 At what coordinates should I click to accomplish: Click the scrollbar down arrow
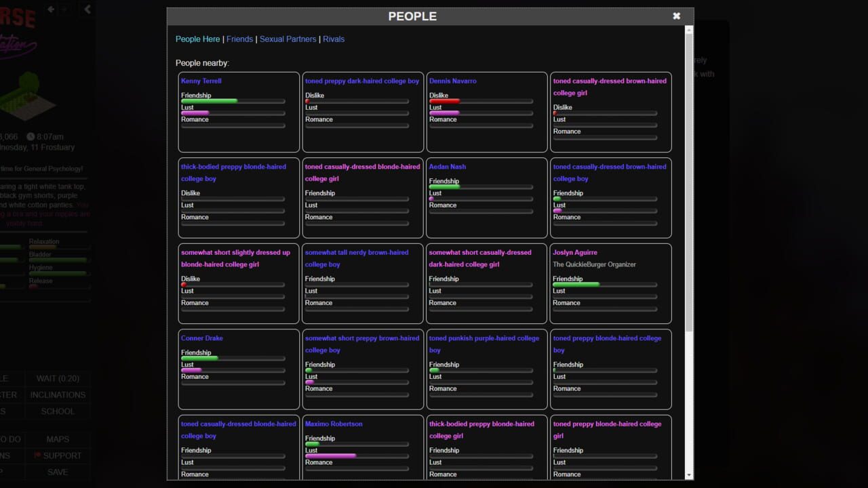[x=689, y=475]
